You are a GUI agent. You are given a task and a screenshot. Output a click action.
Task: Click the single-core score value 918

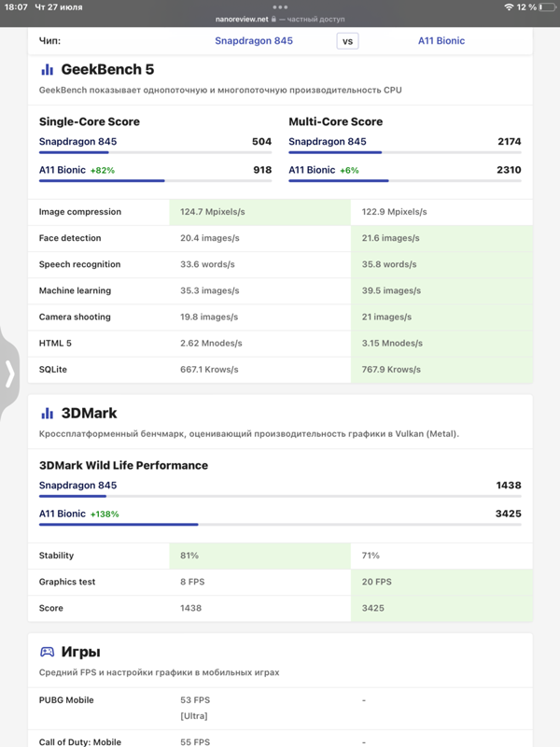coord(262,170)
